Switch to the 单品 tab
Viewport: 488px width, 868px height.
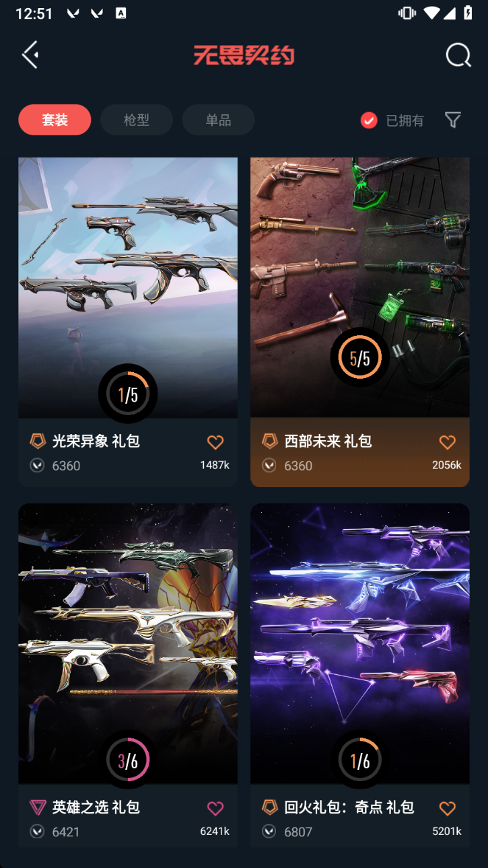218,120
